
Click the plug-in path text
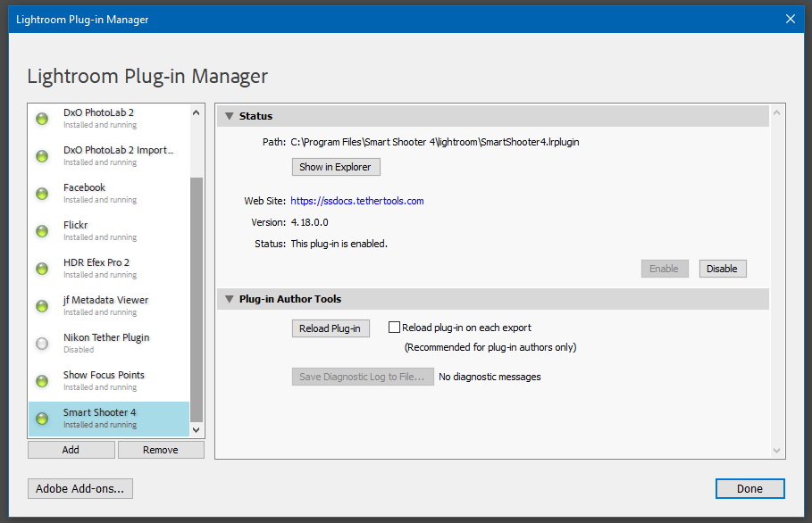pyautogui.click(x=435, y=142)
